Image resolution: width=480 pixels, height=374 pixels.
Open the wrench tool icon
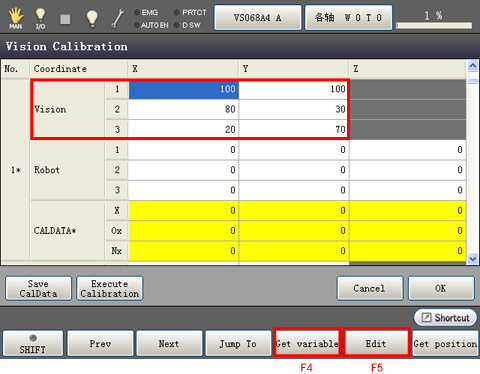[x=117, y=18]
